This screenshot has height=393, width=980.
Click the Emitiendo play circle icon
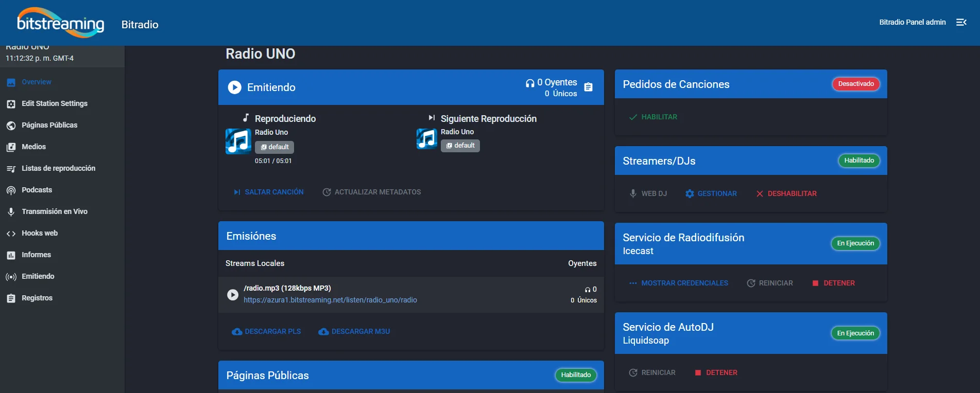(234, 87)
